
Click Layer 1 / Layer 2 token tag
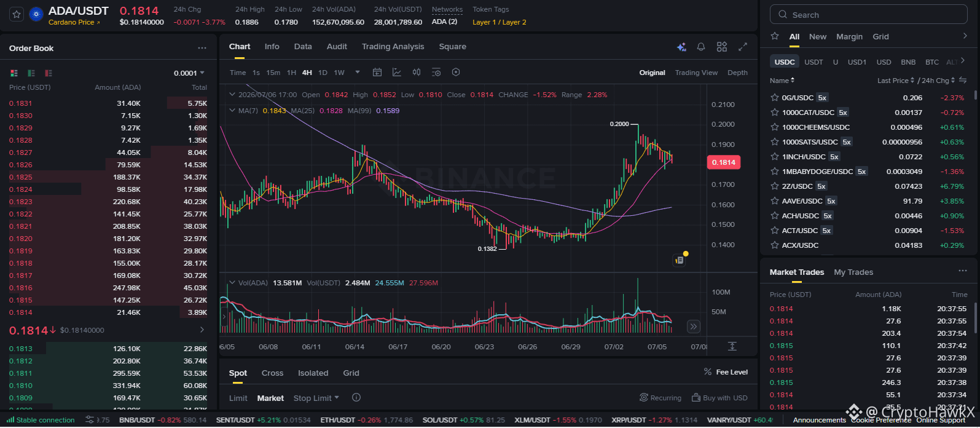pos(499,22)
